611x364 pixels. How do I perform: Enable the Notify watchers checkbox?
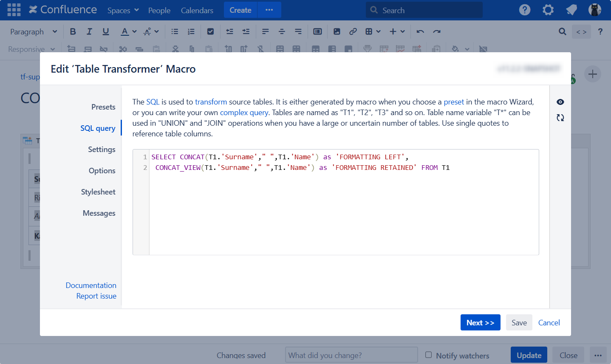point(428,355)
